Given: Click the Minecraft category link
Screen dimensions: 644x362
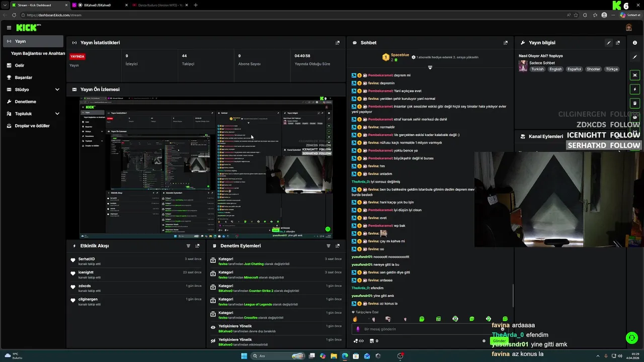Looking at the screenshot, I should 251,278.
